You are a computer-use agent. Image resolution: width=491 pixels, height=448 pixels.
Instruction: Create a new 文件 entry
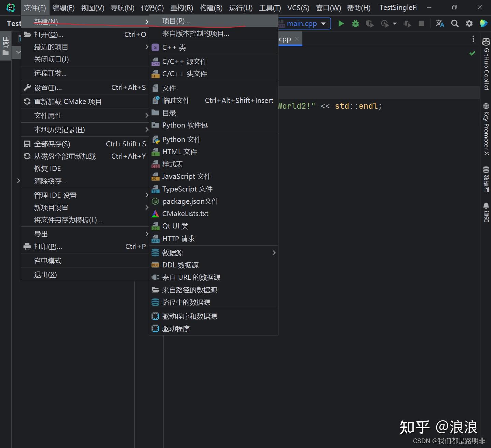click(214, 88)
